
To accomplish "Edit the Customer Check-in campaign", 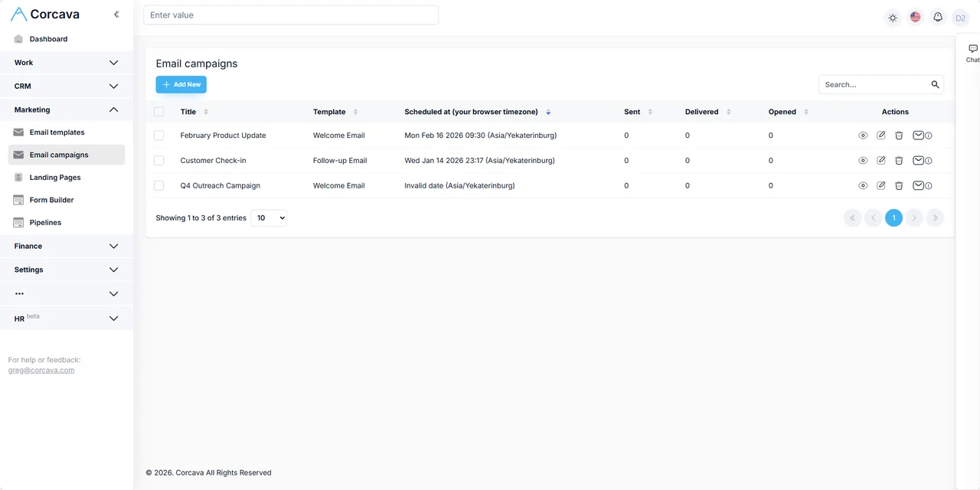I will pyautogui.click(x=881, y=161).
